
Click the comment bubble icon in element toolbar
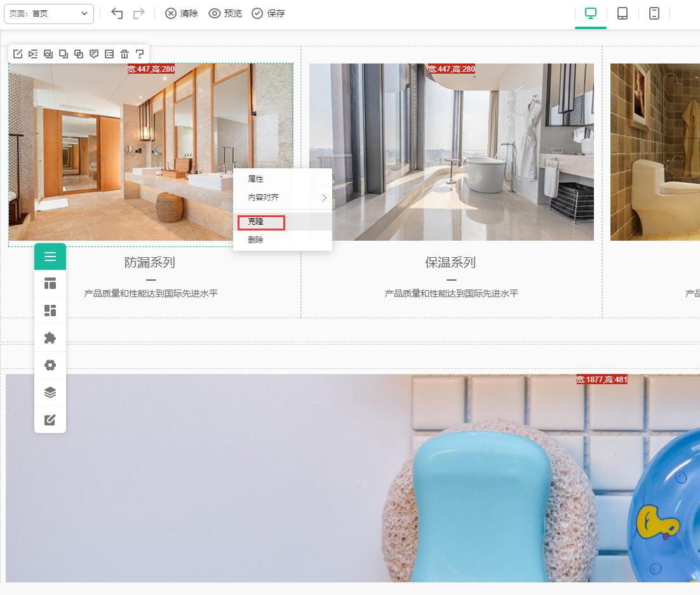pyautogui.click(x=94, y=54)
